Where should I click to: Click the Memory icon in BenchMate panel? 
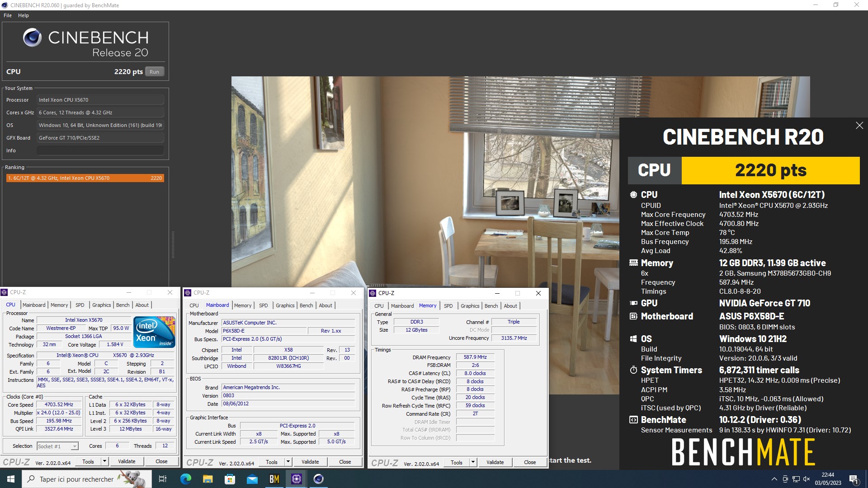coord(633,263)
